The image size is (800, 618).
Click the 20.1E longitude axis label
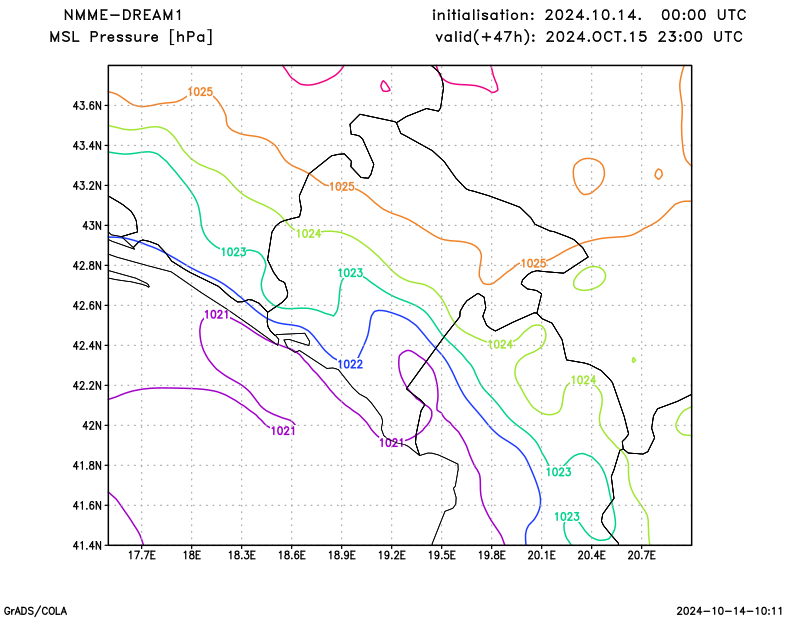click(542, 556)
